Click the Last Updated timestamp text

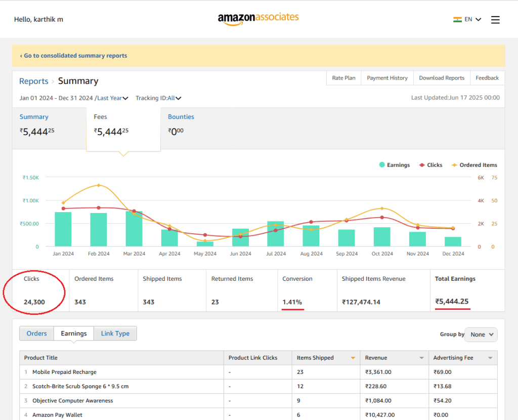455,98
